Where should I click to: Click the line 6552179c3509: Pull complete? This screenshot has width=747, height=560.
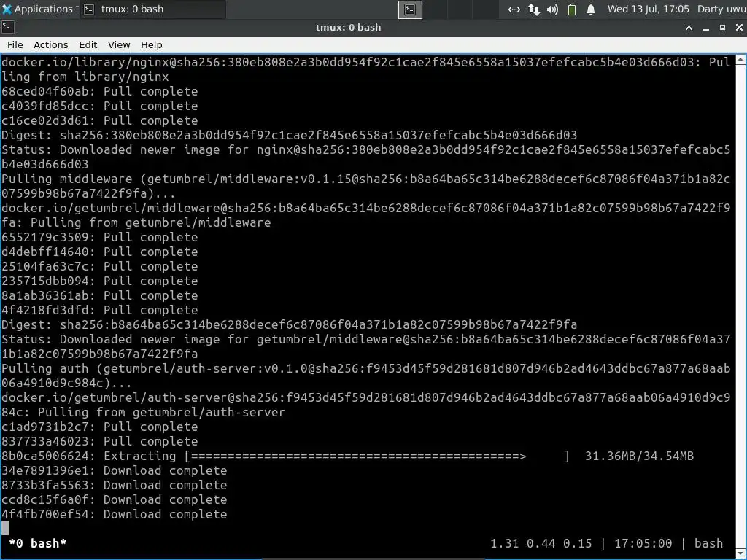99,237
